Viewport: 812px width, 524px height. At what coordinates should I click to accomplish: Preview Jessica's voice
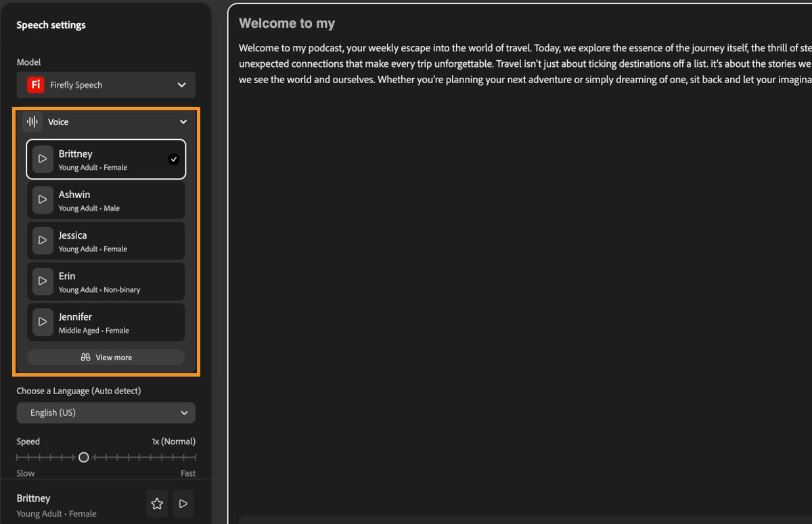[x=42, y=240]
